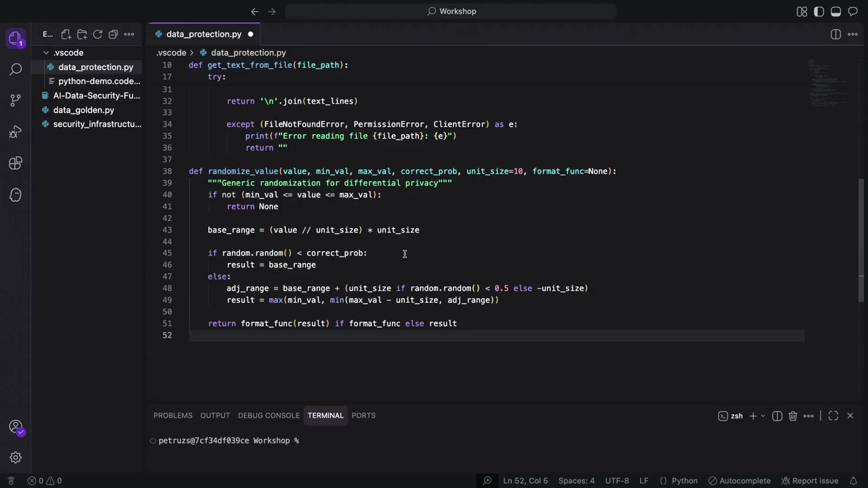Open Run and Debug view
Screen dimensions: 868x488
click(x=16, y=132)
